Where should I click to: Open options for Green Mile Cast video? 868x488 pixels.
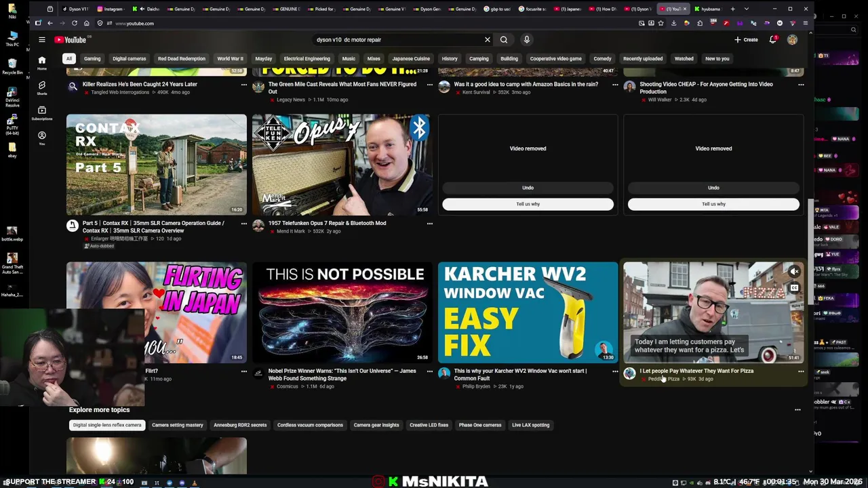(429, 85)
